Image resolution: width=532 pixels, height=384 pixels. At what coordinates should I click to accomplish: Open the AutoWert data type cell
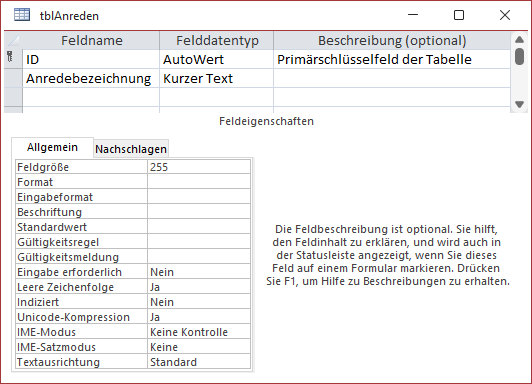pos(216,60)
